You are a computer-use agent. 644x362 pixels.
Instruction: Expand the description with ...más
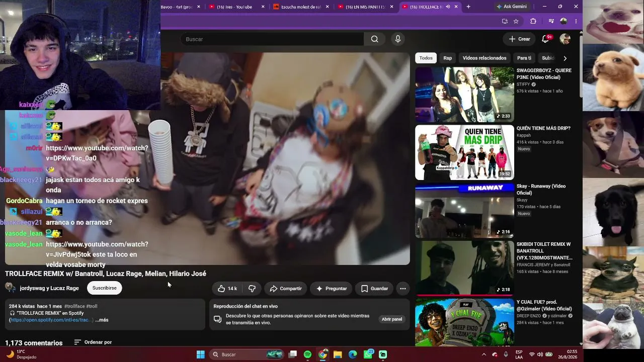[102, 320]
